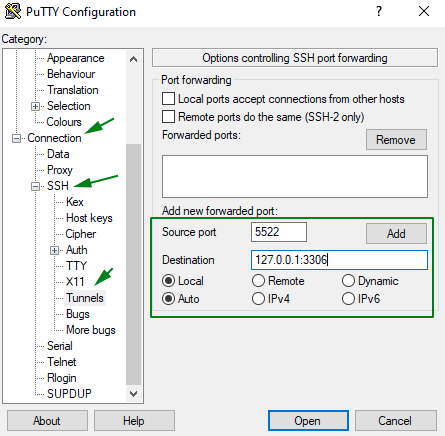The height and width of the screenshot is (436, 445).
Task: Select the SSH category
Action: coord(58,186)
